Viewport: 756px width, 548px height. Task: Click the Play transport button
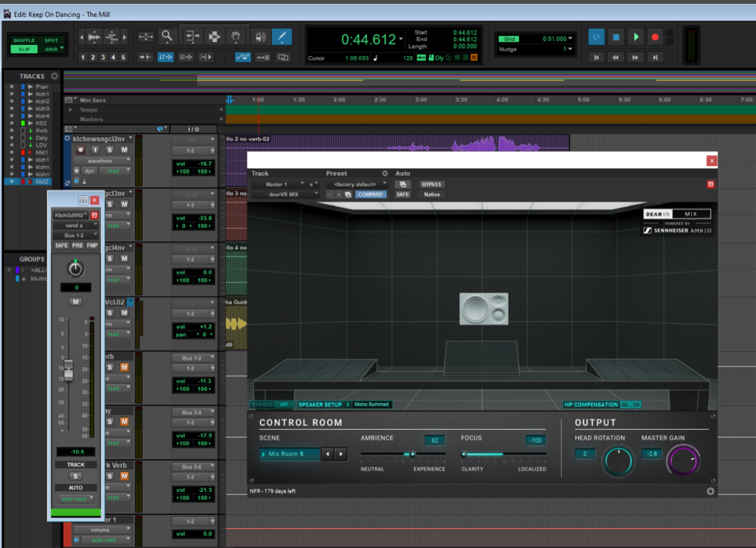636,37
